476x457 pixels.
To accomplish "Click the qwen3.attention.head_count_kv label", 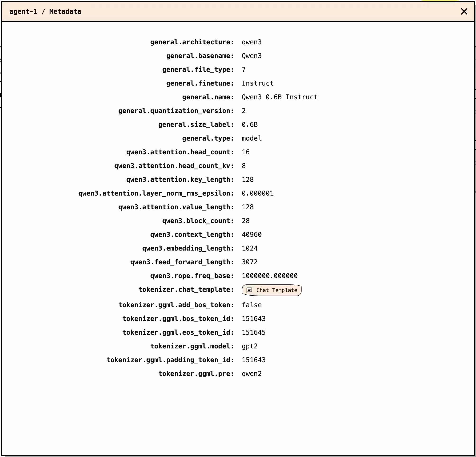I will [x=174, y=166].
